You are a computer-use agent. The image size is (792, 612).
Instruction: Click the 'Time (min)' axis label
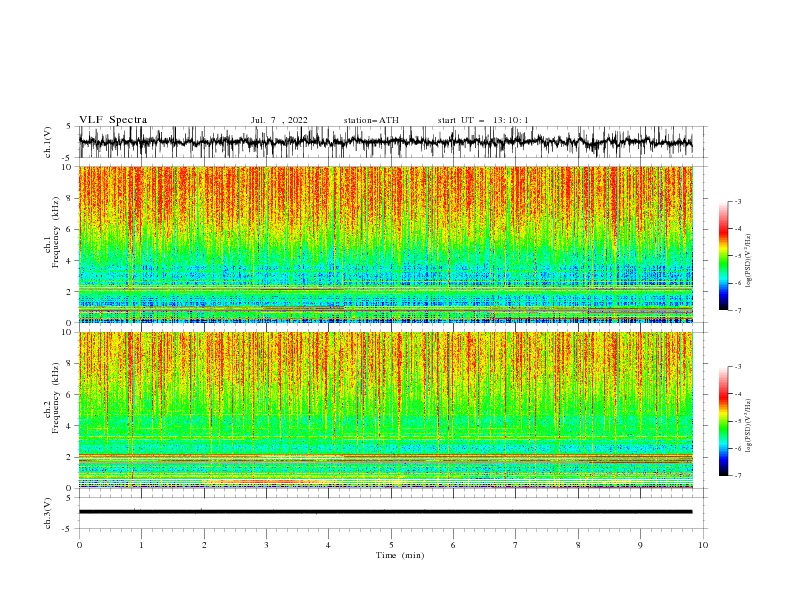click(400, 555)
